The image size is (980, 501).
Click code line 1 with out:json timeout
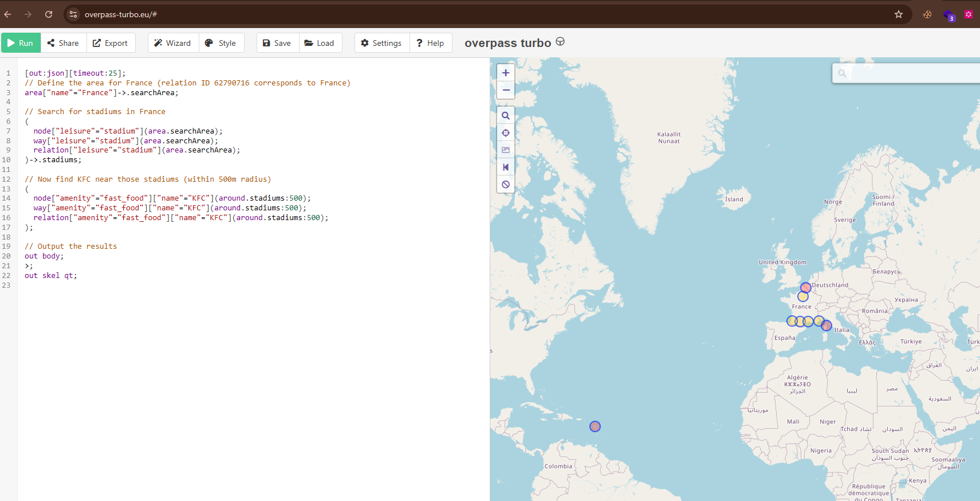point(75,73)
